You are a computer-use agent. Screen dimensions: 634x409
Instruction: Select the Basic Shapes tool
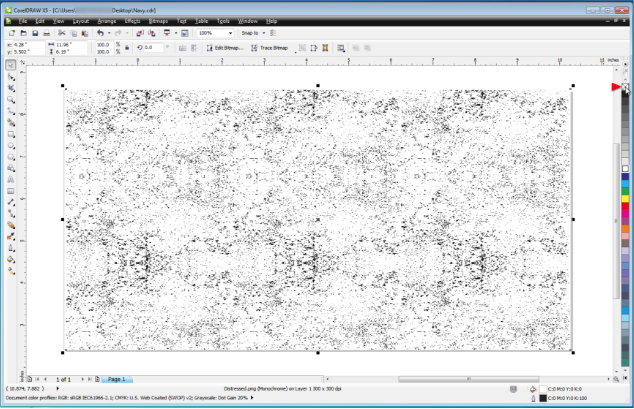pos(11,168)
